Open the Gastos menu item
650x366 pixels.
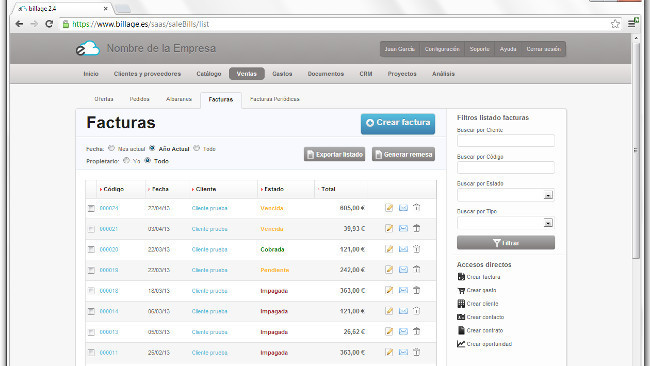coord(282,74)
